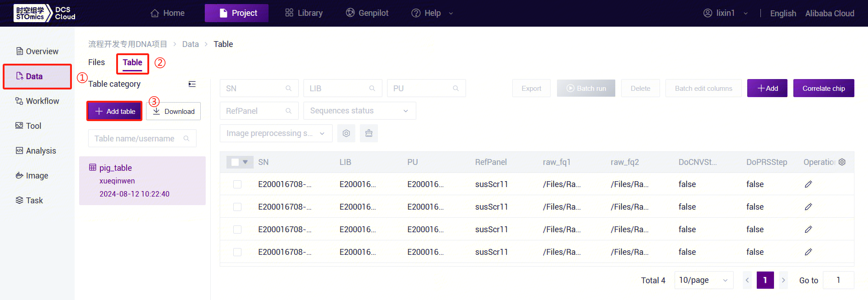Open Task in the sidebar

pos(29,200)
